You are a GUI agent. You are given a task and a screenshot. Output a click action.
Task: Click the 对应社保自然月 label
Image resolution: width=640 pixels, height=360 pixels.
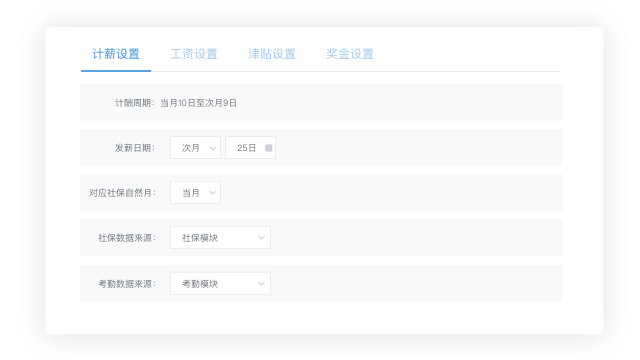tap(122, 193)
